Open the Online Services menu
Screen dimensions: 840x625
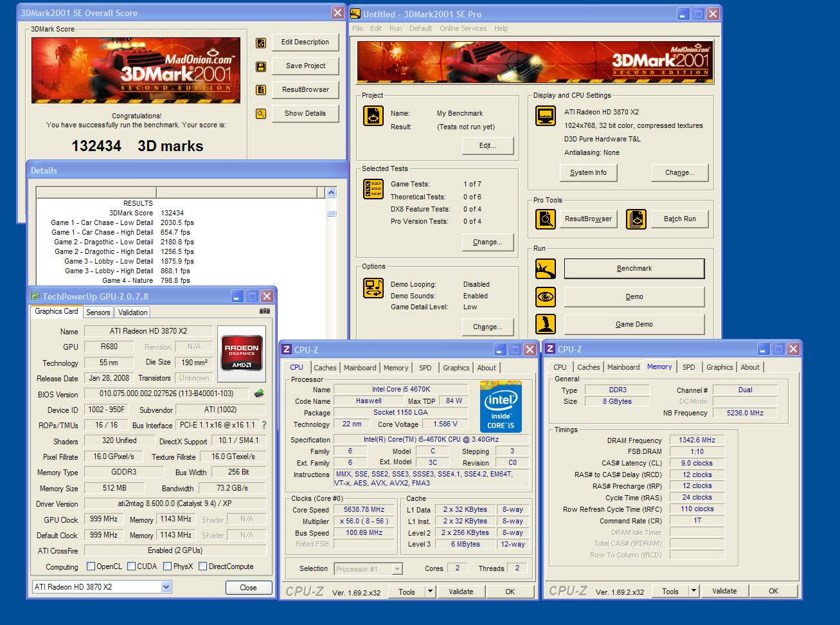pos(463,28)
